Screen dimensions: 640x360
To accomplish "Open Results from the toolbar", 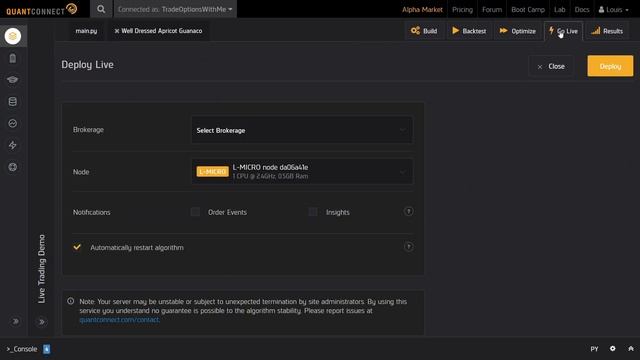I will pyautogui.click(x=607, y=31).
